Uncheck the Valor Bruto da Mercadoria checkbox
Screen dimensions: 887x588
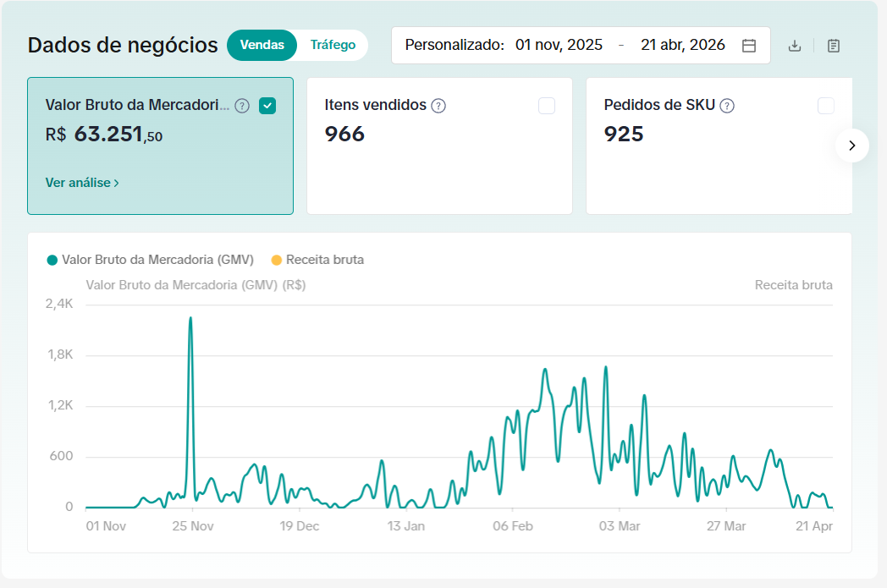click(x=267, y=106)
